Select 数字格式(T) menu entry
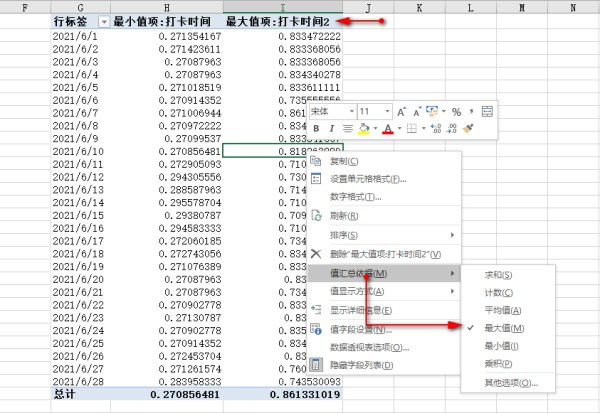 [384, 197]
